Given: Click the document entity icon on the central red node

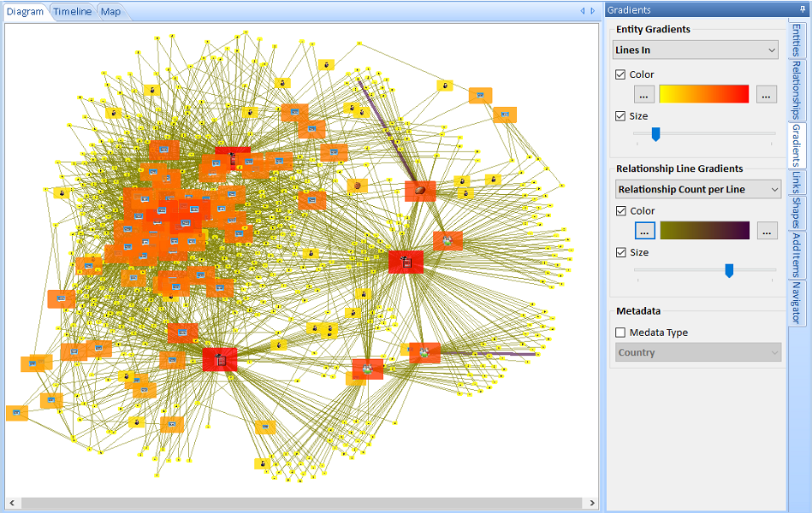Looking at the screenshot, I should pyautogui.click(x=407, y=263).
